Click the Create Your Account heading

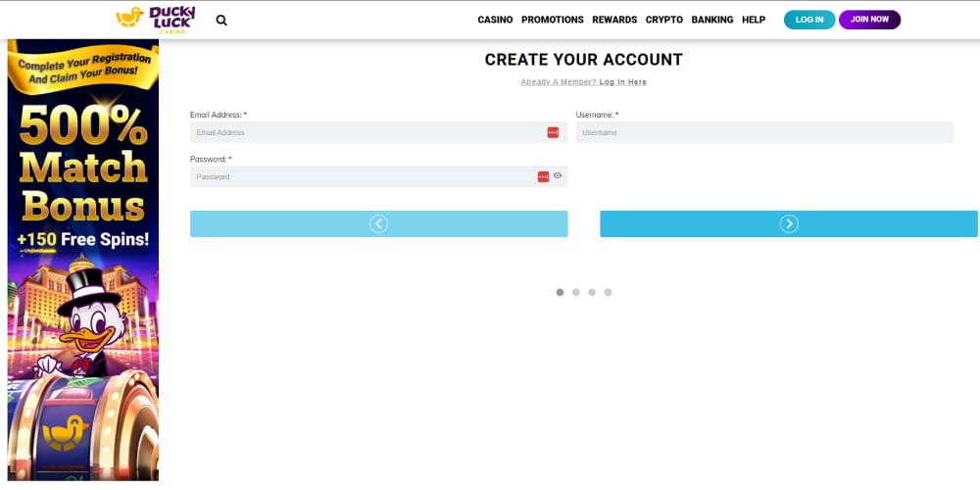(584, 60)
